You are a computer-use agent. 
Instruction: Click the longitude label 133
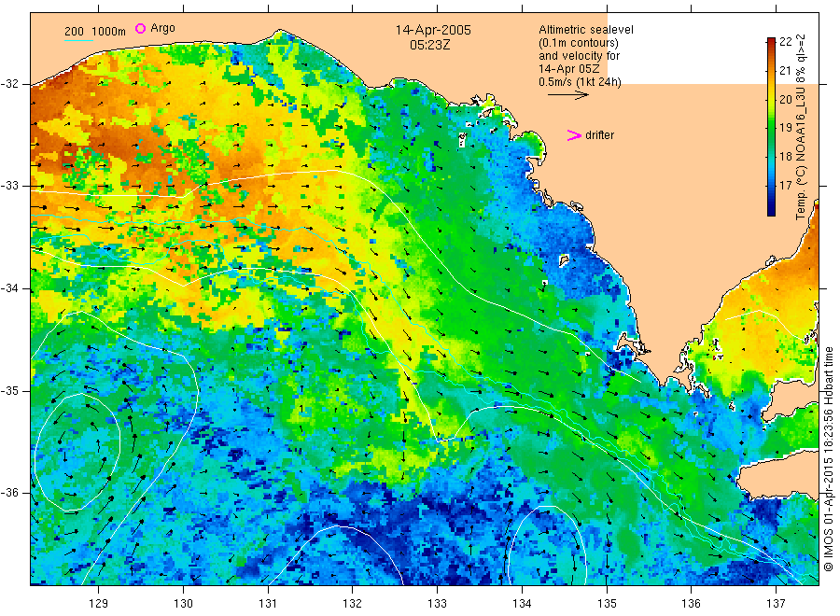437,604
